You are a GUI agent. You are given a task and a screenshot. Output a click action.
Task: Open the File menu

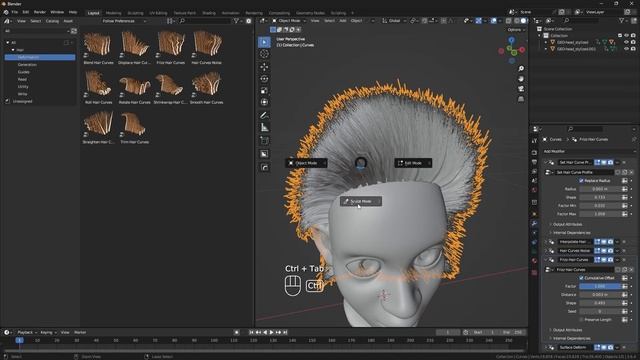pyautogui.click(x=15, y=12)
